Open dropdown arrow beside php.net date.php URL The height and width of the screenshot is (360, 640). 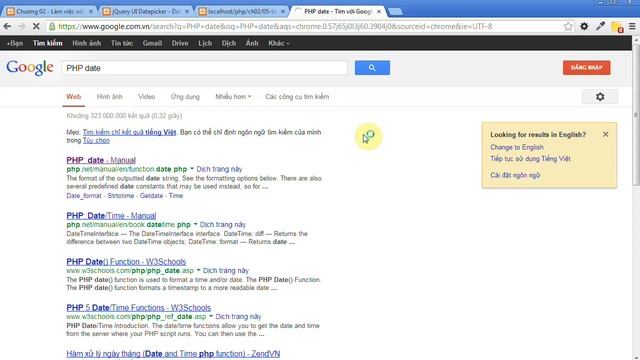click(192, 169)
